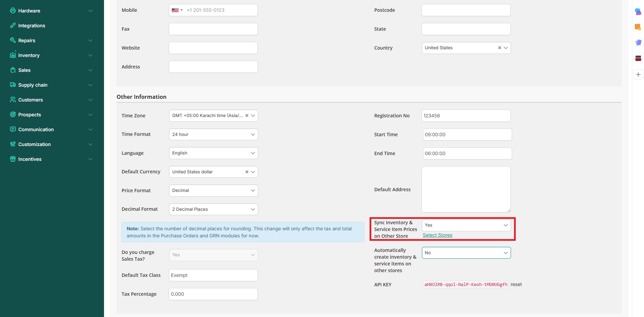This screenshot has height=317, width=644.
Task: Click reset next to the API key
Action: 516,285
